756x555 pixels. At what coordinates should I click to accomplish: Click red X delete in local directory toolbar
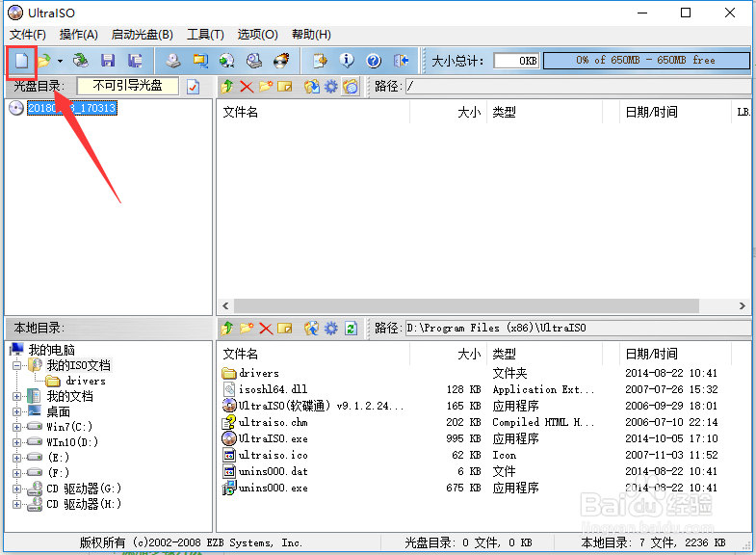click(266, 329)
